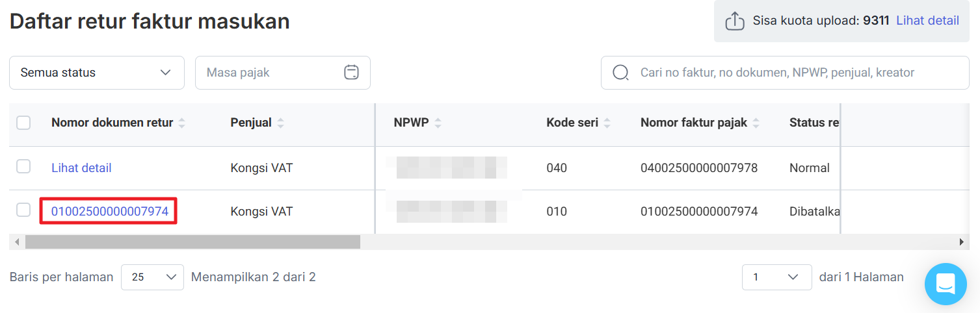Sort the Kode seri column
The width and height of the screenshot is (980, 313).
pyautogui.click(x=607, y=123)
